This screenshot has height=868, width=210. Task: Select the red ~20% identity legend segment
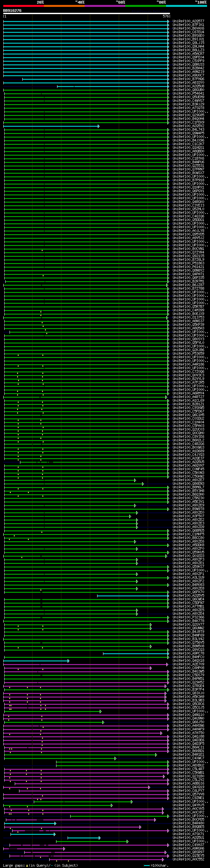click(24, 6)
